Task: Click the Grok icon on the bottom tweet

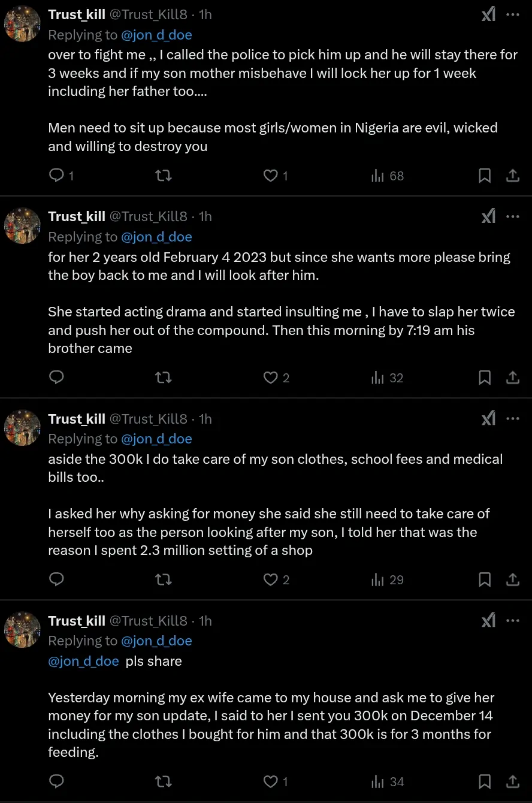Action: [488, 620]
